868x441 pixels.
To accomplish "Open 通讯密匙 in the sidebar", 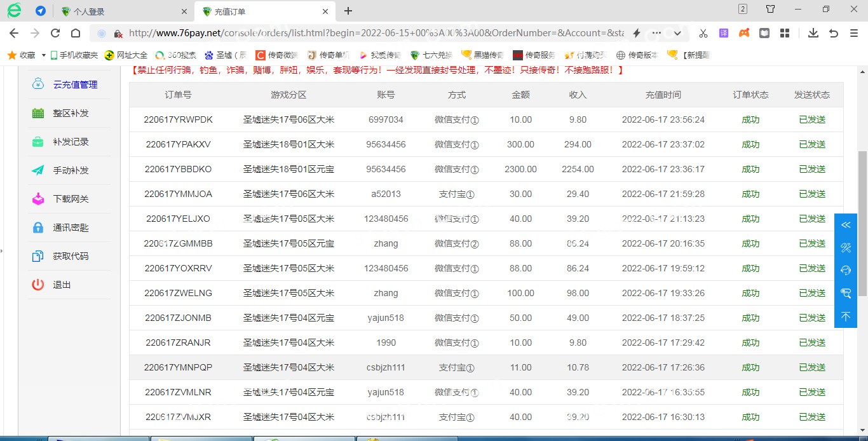I will [x=71, y=227].
